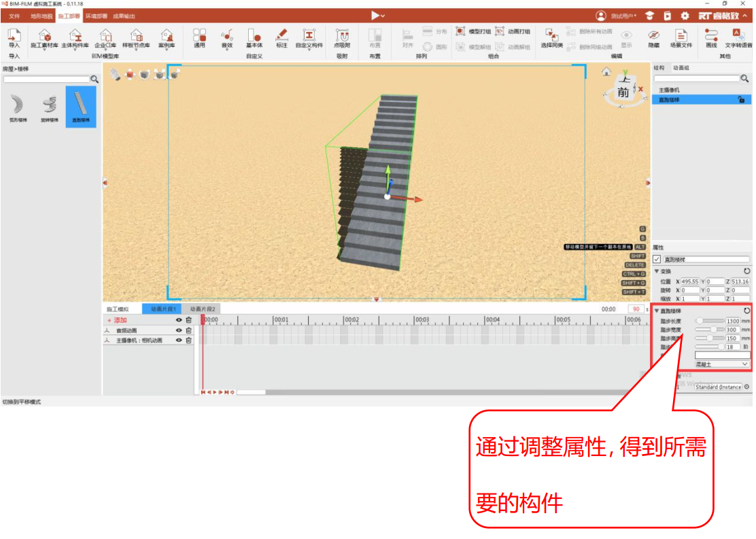The image size is (756, 539).
Task: Toggle visibility eye on 音频动画 track
Action: point(179,331)
